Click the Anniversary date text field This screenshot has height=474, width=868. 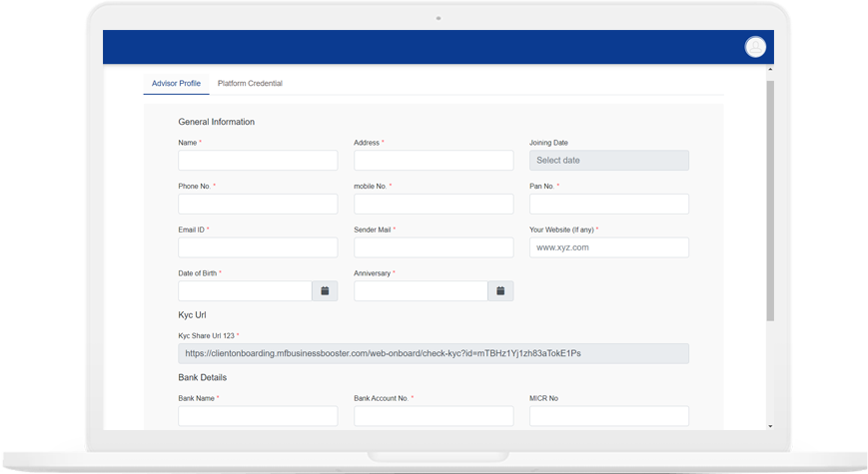[x=421, y=291]
